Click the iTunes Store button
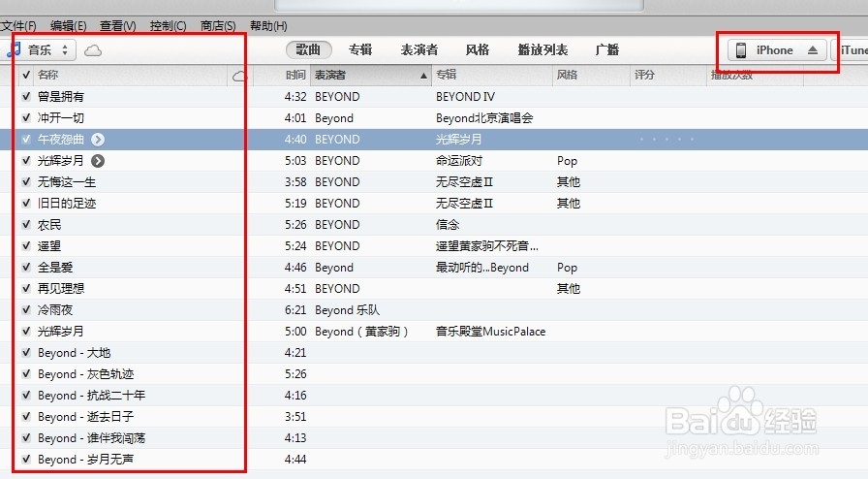 pos(851,50)
